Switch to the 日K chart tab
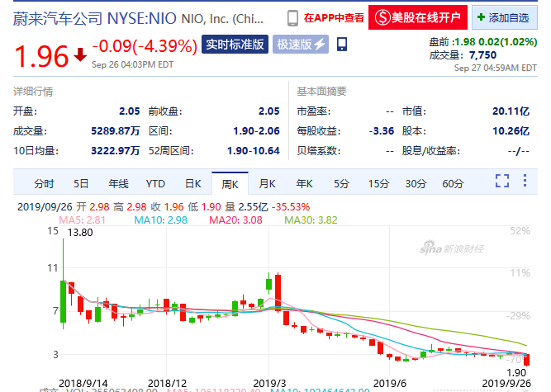 pyautogui.click(x=193, y=183)
